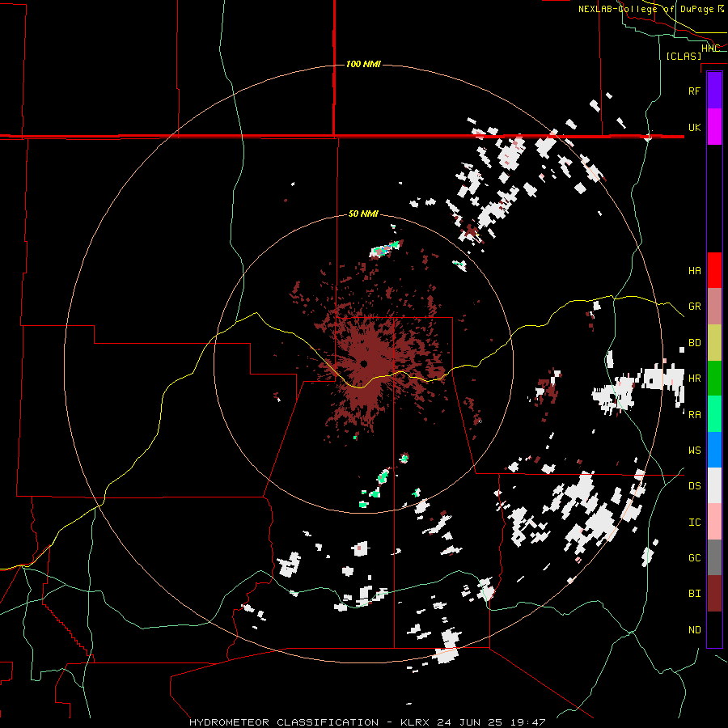Click the BD legend label

(x=694, y=343)
